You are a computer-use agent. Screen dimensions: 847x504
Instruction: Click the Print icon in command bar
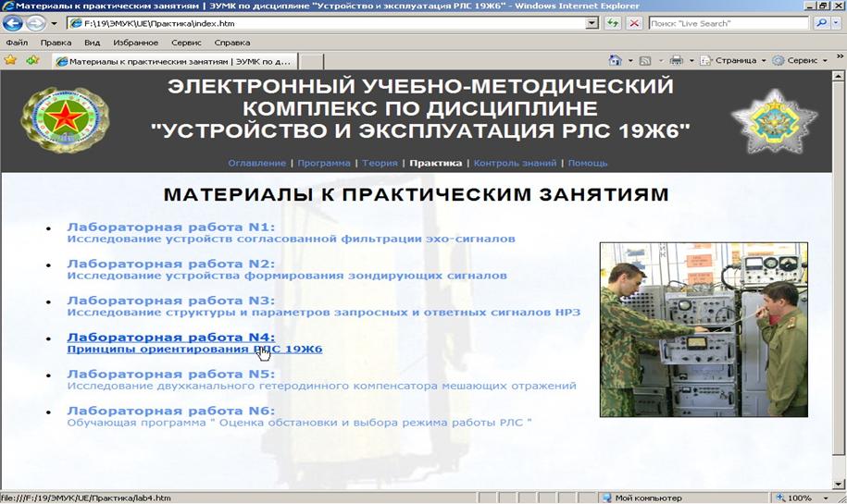pyautogui.click(x=676, y=60)
